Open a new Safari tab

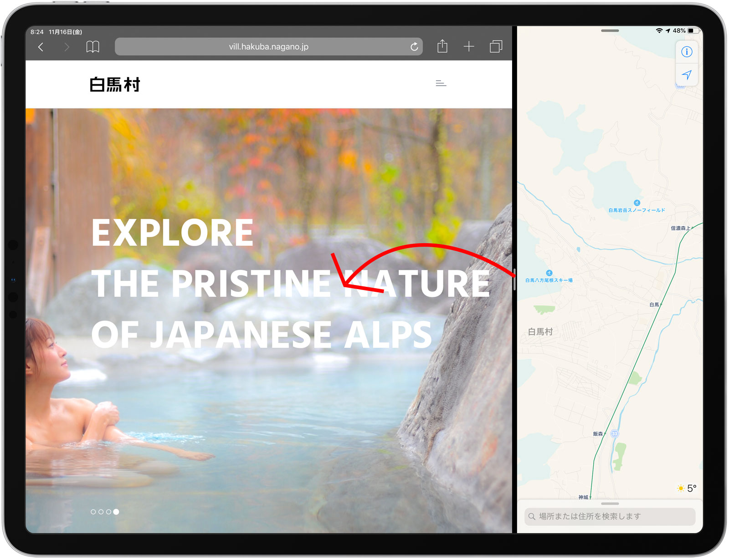pyautogui.click(x=469, y=46)
